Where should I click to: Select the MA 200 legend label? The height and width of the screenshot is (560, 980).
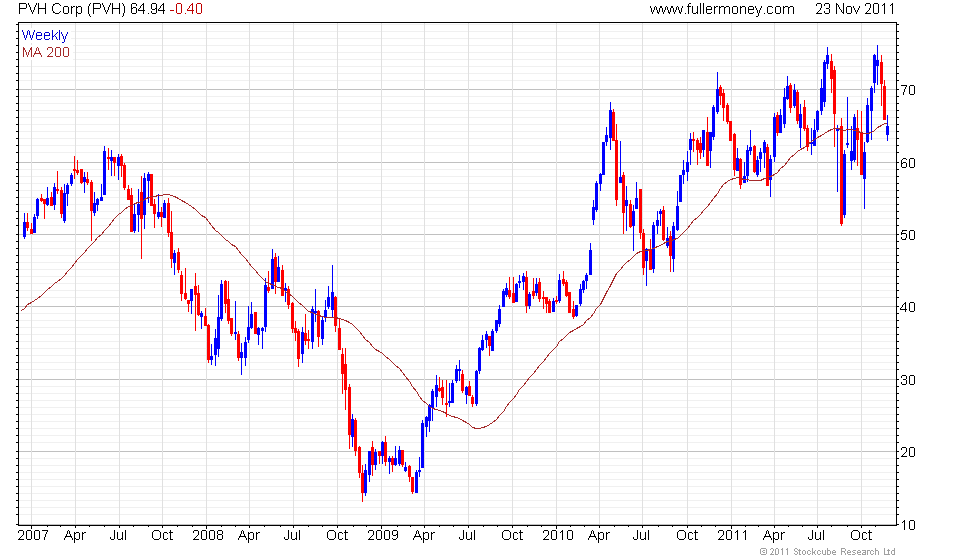[46, 52]
